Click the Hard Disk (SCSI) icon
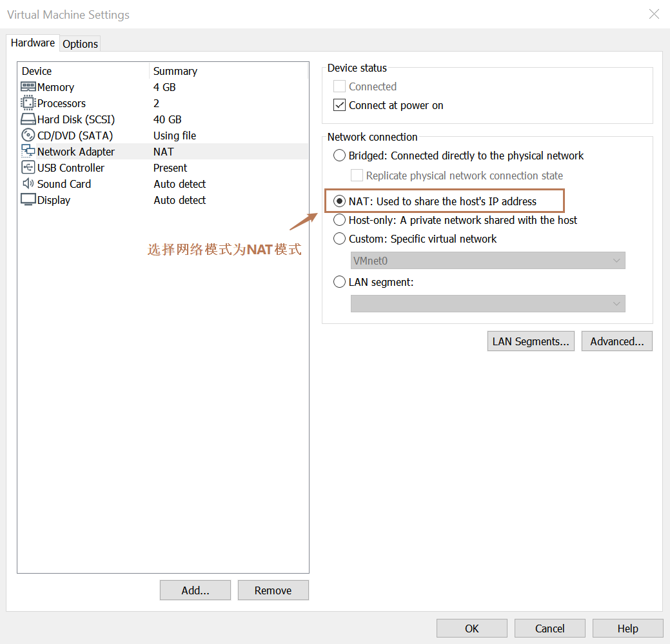670x644 pixels. [28, 119]
